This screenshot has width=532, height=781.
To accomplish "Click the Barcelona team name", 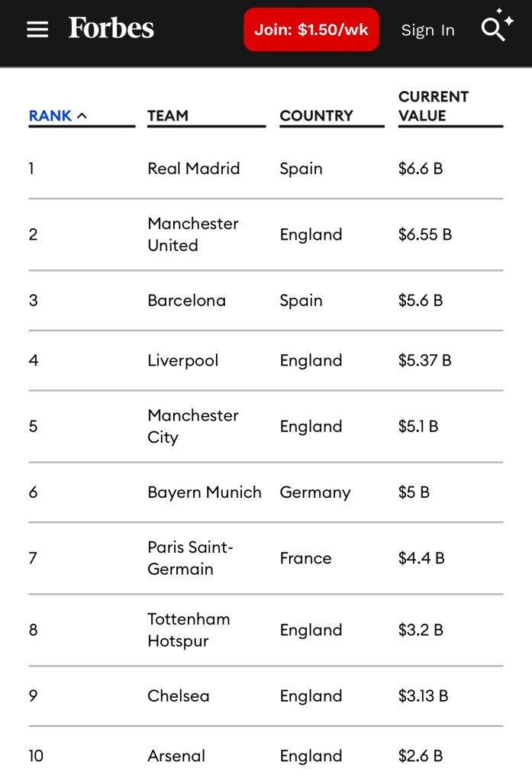I will (186, 300).
